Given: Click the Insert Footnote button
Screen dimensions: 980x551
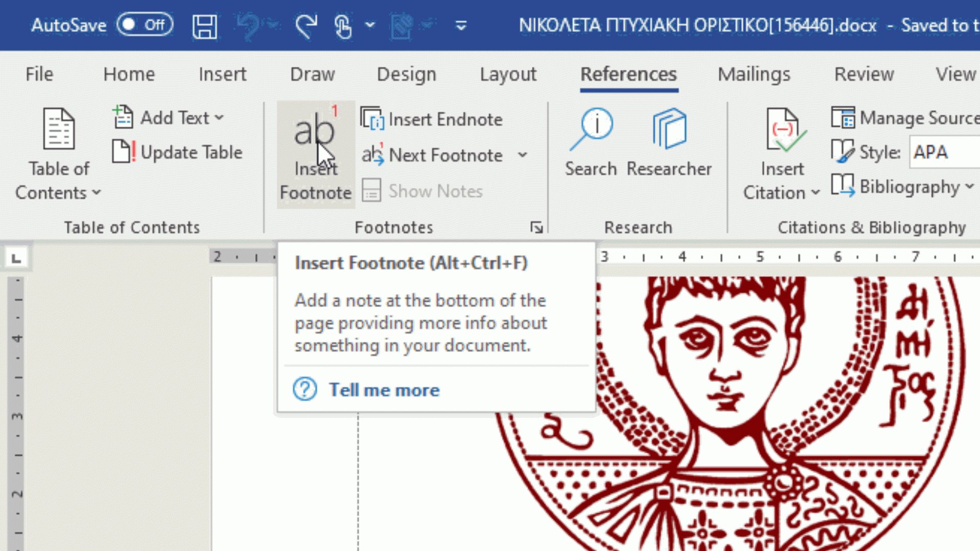Looking at the screenshot, I should coord(315,154).
